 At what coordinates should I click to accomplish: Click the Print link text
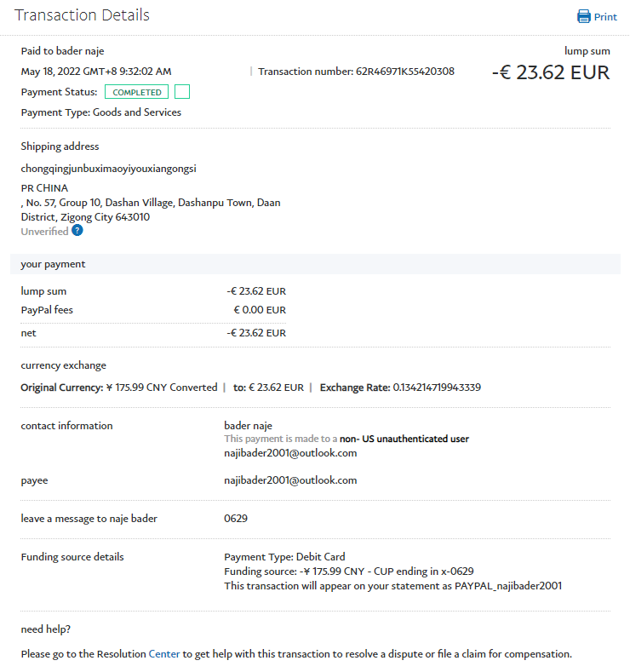coord(605,17)
